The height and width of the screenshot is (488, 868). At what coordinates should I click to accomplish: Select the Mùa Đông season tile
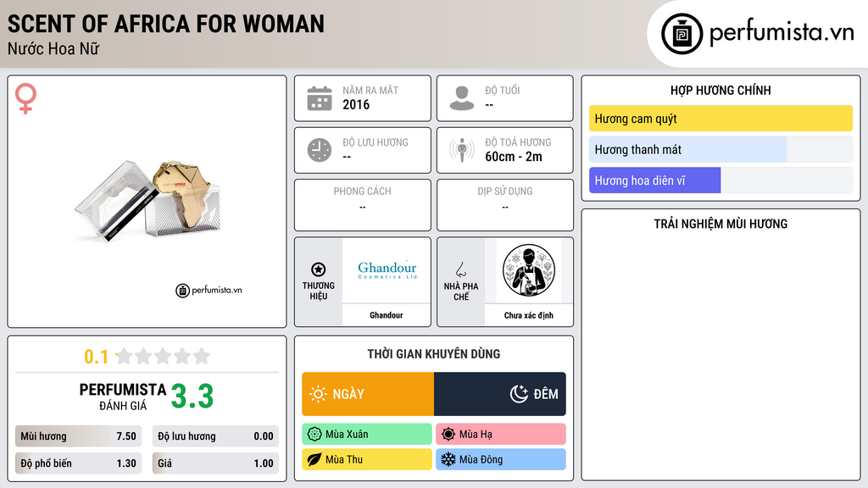(501, 459)
